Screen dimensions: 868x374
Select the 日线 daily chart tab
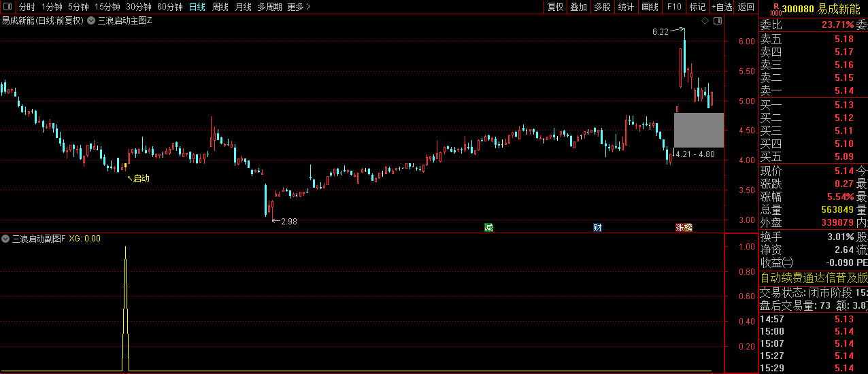pos(197,7)
